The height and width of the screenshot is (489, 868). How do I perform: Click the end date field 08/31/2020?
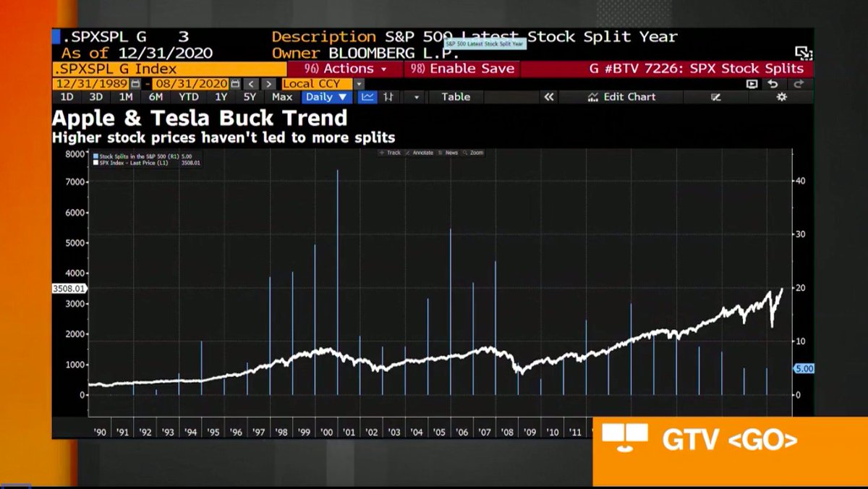tap(190, 84)
